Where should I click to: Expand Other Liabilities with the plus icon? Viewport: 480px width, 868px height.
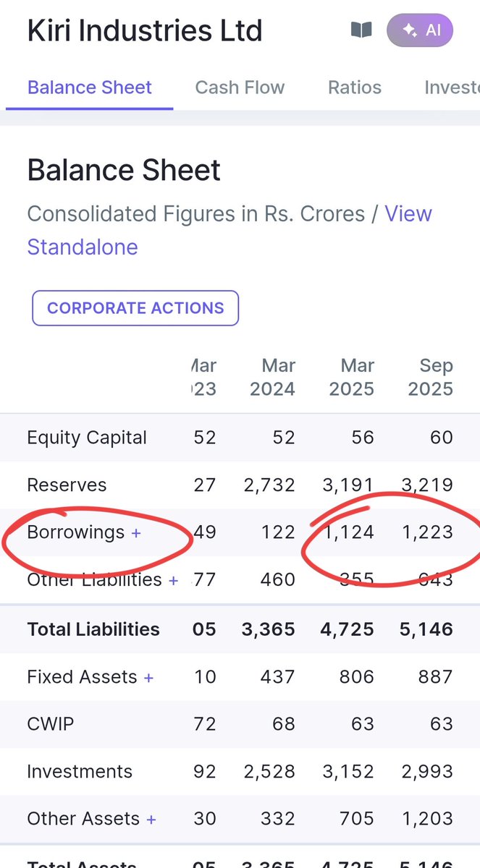[173, 580]
